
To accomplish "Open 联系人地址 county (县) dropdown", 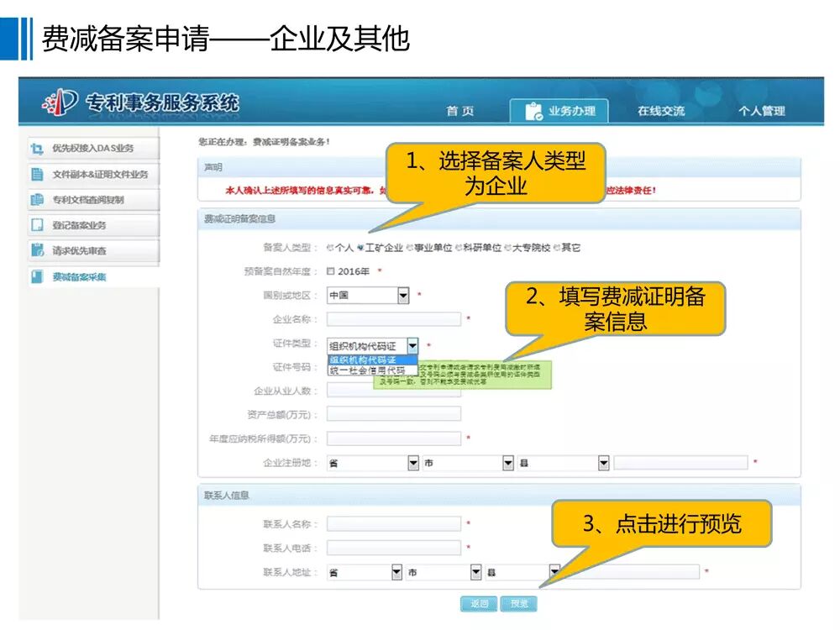I will point(522,572).
